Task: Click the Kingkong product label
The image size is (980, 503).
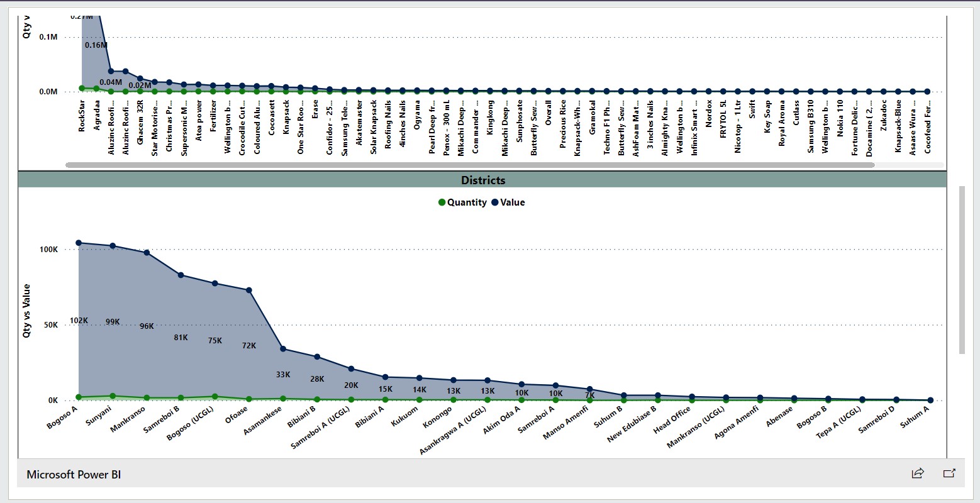Action: [491, 116]
